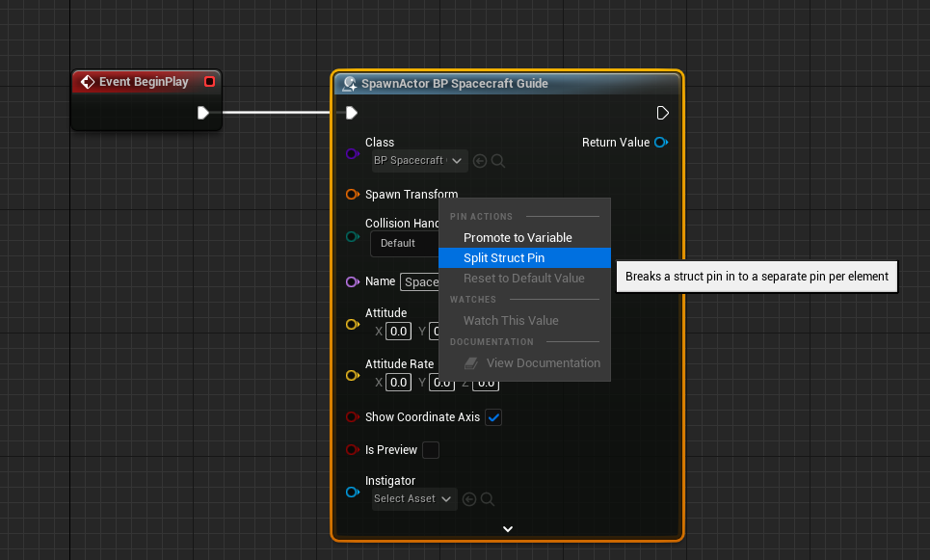Edit the Attitude Rate Z value field
Viewport: 930px width, 560px height.
486,385
